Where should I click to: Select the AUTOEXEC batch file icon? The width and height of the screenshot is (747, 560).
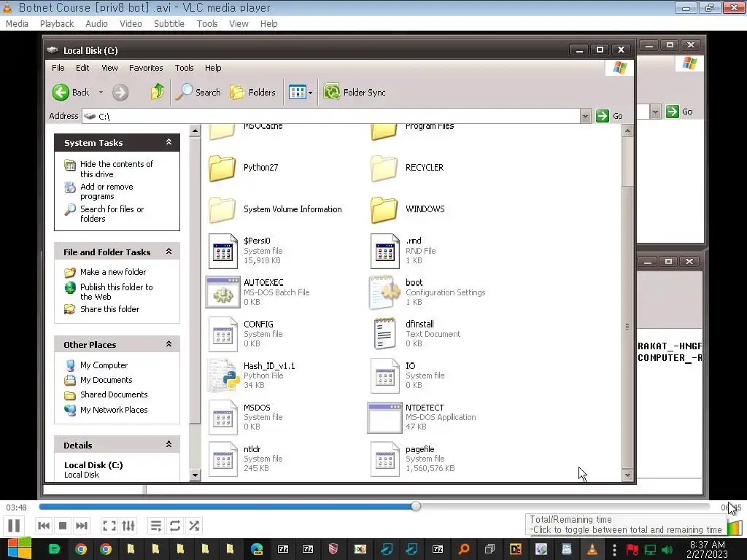[x=223, y=292]
